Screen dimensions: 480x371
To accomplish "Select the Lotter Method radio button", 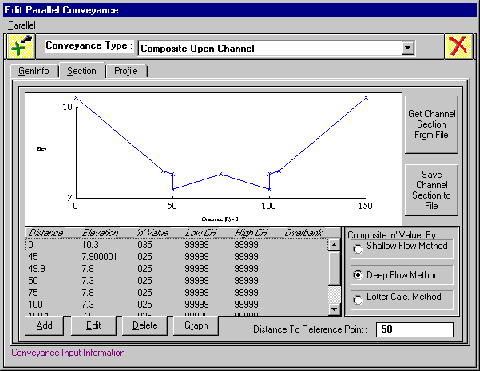I will tap(358, 300).
